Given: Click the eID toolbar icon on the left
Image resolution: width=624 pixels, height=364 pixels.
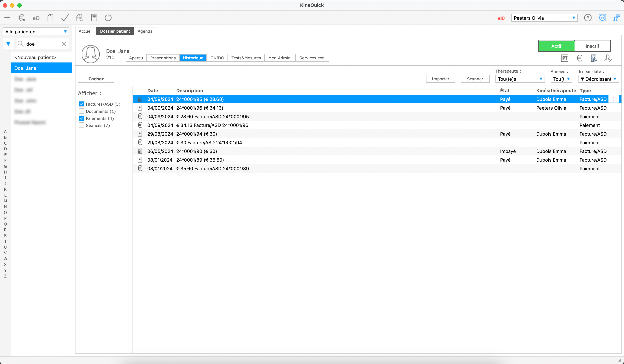Looking at the screenshot, I should point(36,18).
